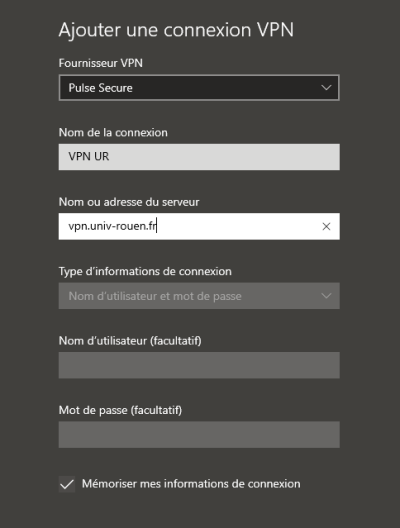Clear the server address with the X icon

pos(326,226)
